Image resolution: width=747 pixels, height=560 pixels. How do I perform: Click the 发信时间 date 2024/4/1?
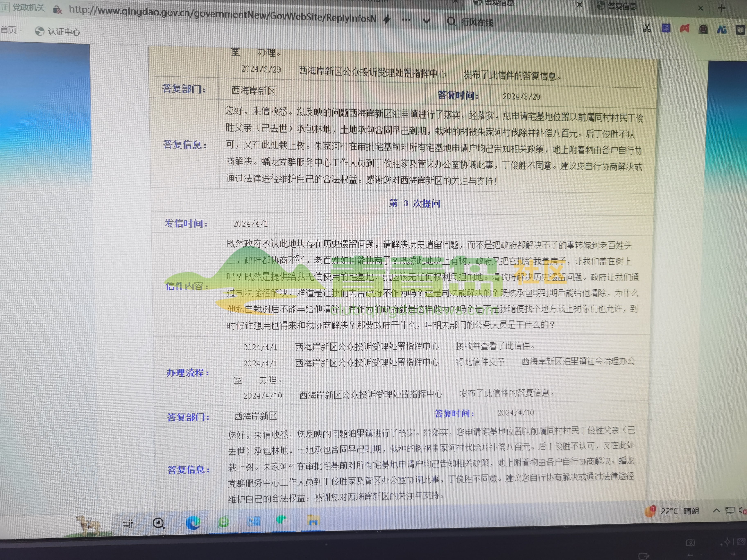250,224
